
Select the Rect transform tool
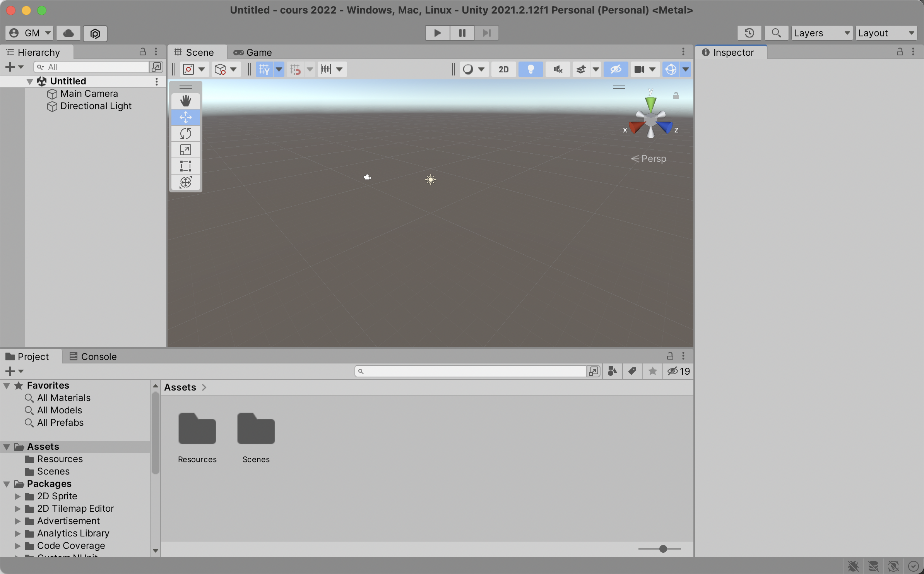click(186, 166)
